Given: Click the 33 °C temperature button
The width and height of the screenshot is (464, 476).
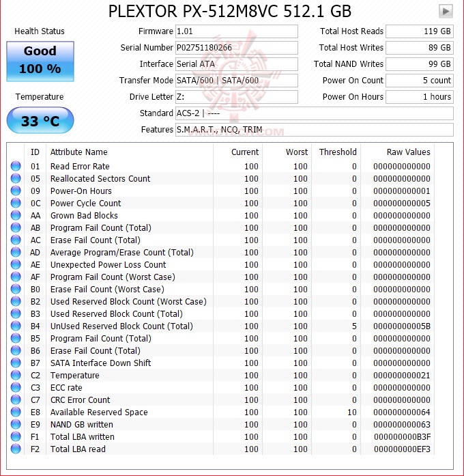Looking at the screenshot, I should pyautogui.click(x=40, y=120).
